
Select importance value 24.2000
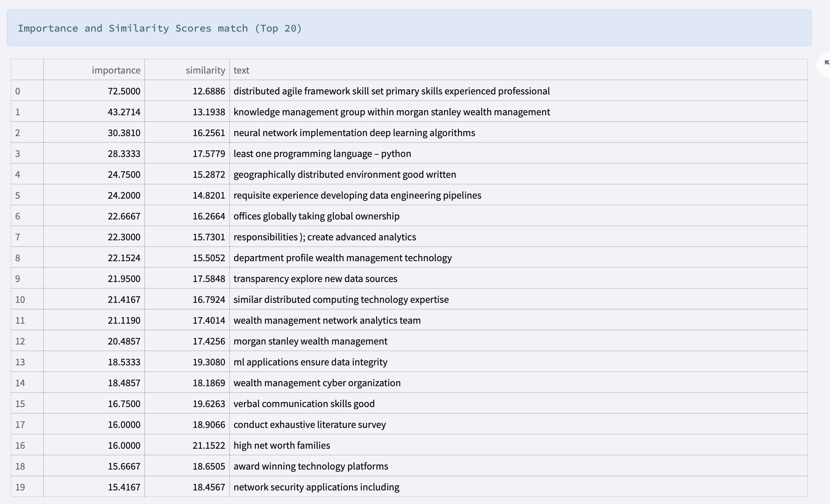tap(123, 195)
